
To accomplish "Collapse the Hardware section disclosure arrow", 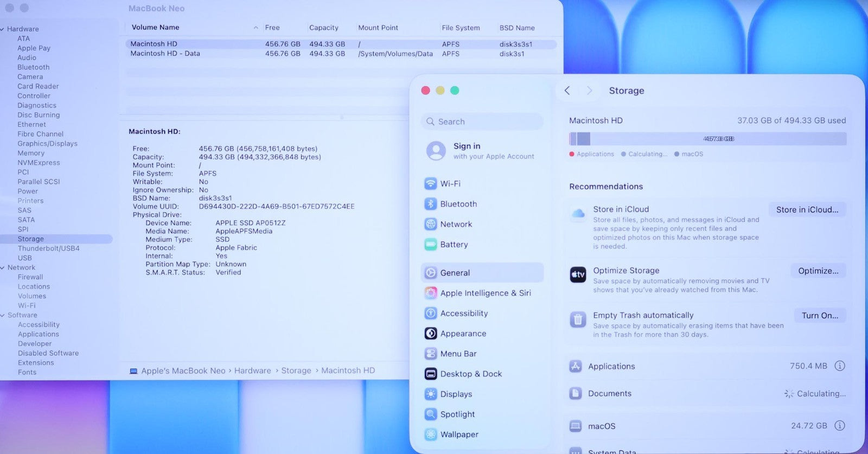I will point(3,29).
